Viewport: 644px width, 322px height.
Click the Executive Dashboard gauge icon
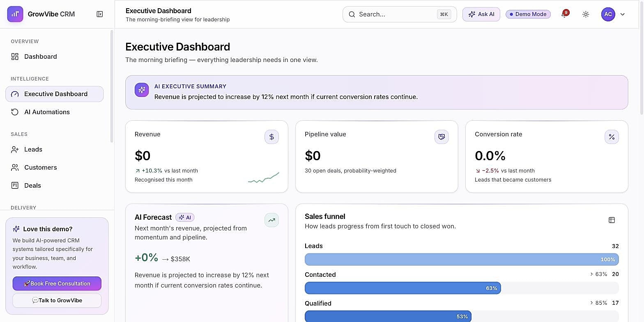click(x=15, y=94)
